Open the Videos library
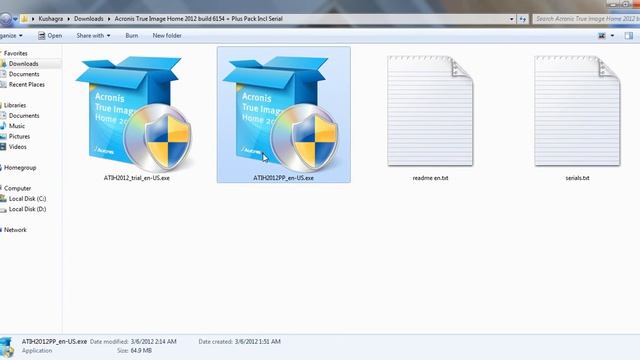The height and width of the screenshot is (360, 640). (x=18, y=147)
